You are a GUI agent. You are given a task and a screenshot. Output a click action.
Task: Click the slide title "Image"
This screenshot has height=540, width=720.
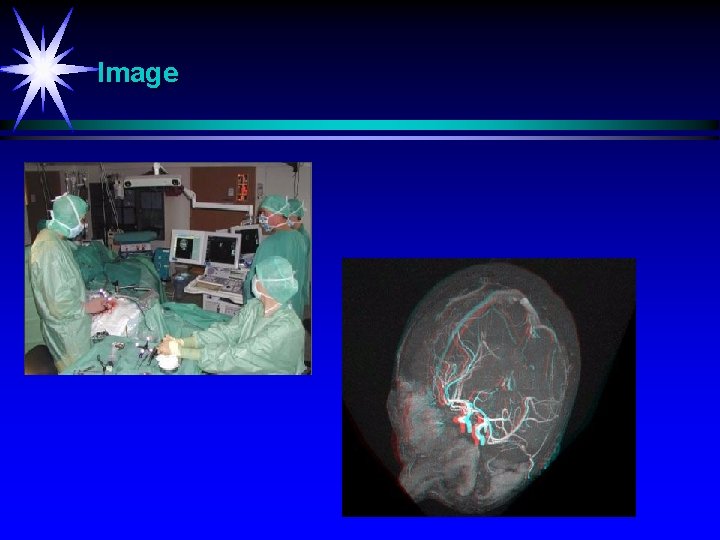tap(138, 74)
